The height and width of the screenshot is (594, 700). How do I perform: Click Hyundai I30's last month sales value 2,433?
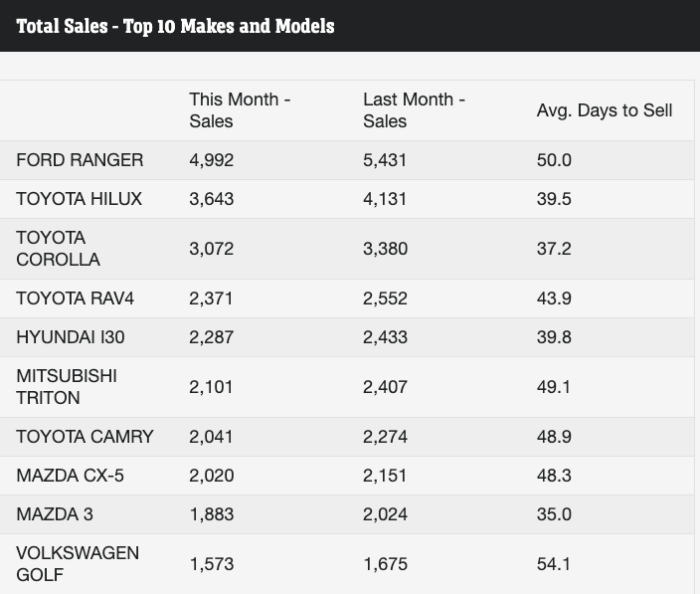click(x=385, y=337)
